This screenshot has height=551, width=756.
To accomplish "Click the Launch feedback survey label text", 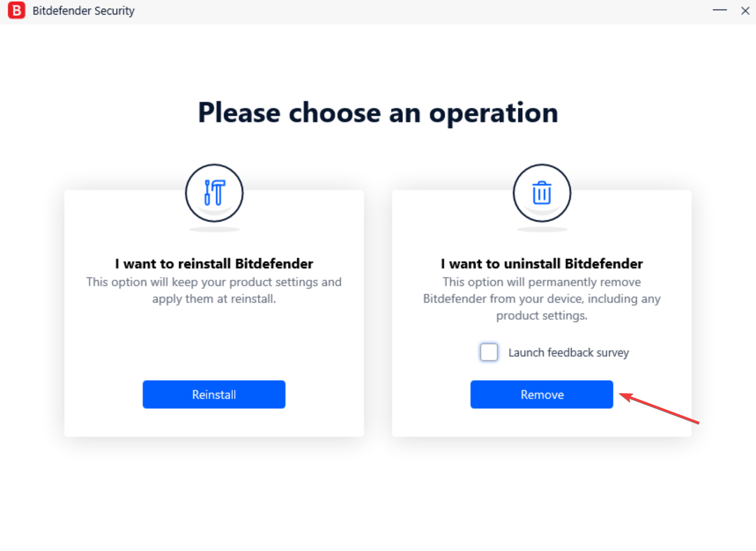I will click(x=569, y=353).
